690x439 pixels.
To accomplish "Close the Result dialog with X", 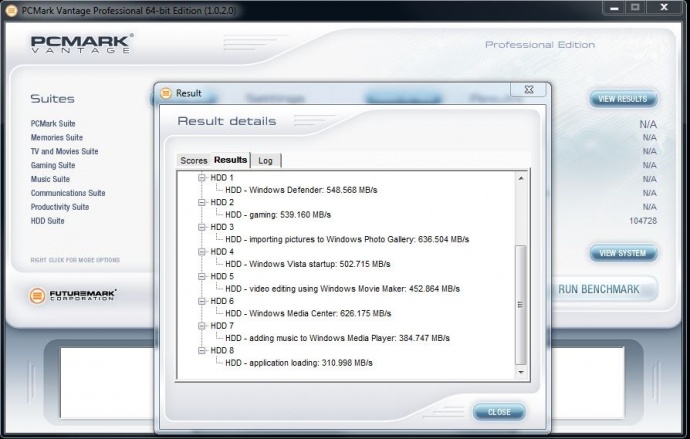I will click(x=529, y=89).
